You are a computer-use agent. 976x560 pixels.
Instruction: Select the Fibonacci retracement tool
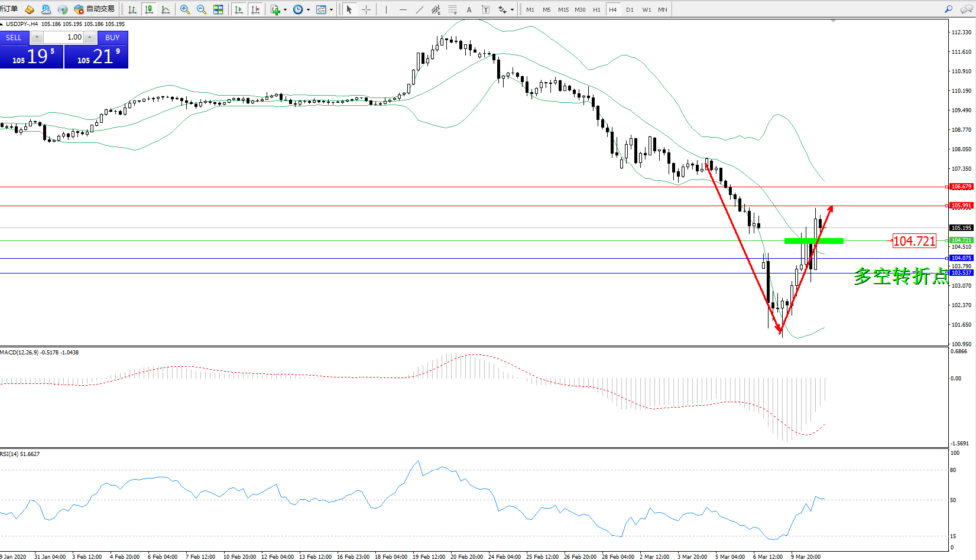click(x=452, y=9)
